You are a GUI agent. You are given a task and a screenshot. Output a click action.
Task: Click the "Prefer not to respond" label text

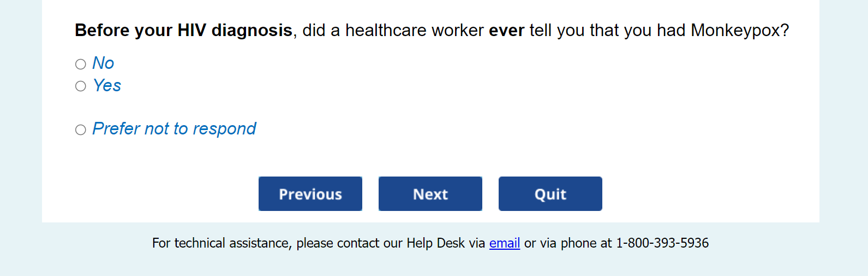point(174,129)
